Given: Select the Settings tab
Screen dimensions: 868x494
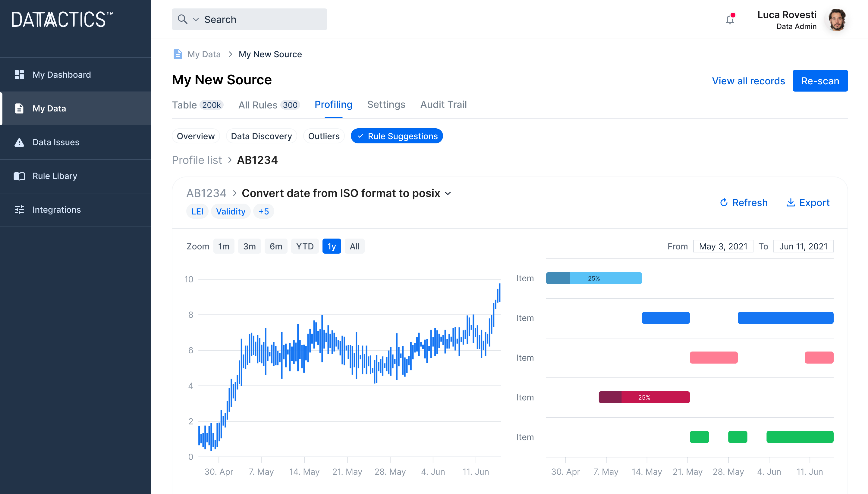Looking at the screenshot, I should pyautogui.click(x=386, y=104).
